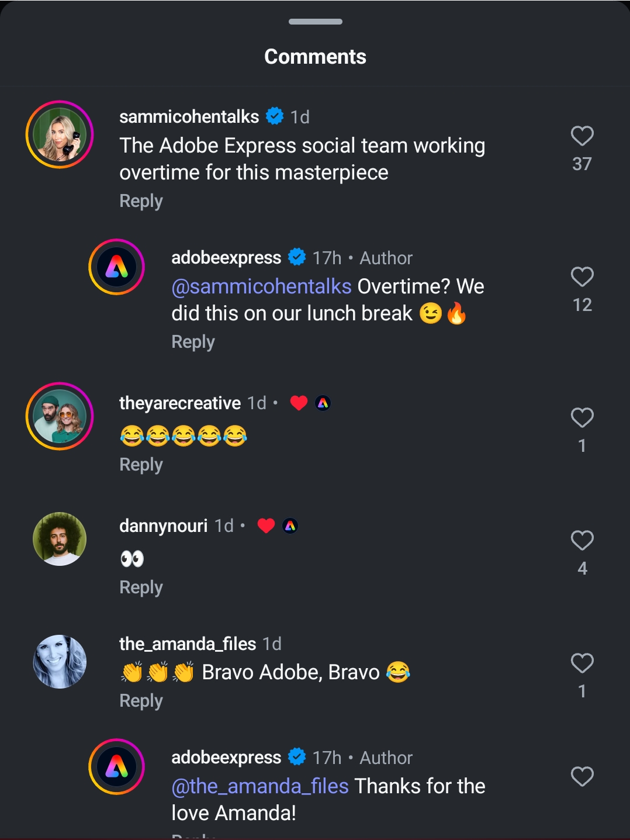Like adobeexpress's lunch break reply

pos(582,277)
